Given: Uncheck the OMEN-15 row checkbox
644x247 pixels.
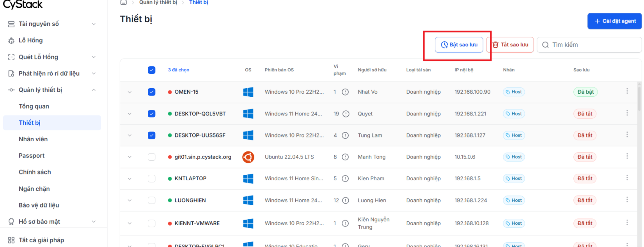Looking at the screenshot, I should pos(152,92).
